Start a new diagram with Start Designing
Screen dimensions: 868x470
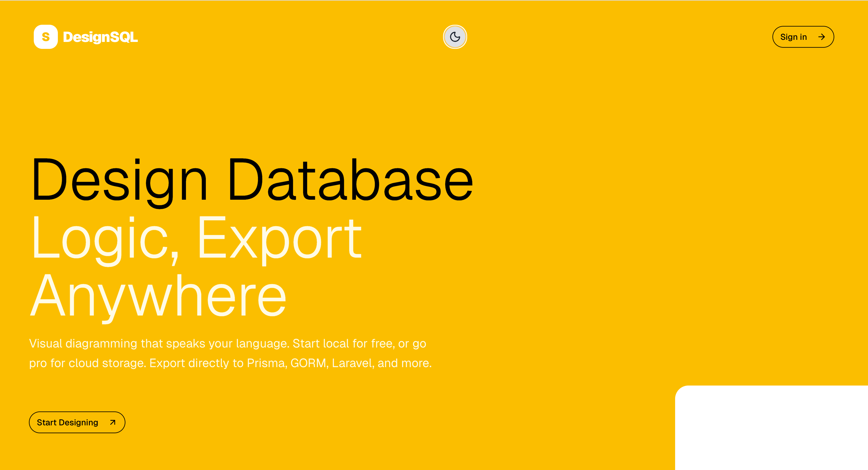77,422
